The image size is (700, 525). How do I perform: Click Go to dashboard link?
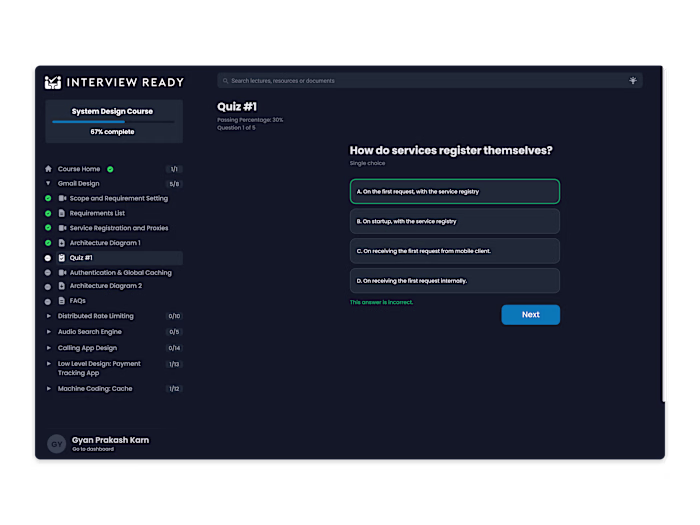[93, 449]
